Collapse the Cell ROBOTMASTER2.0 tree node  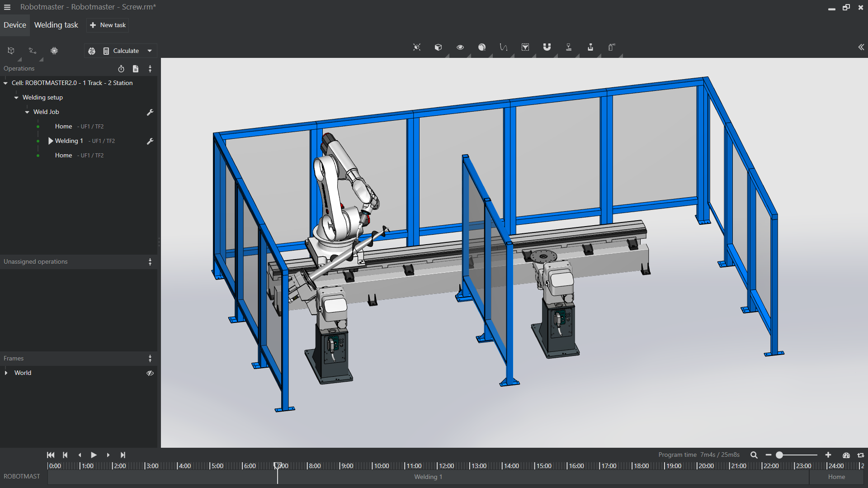tap(5, 83)
